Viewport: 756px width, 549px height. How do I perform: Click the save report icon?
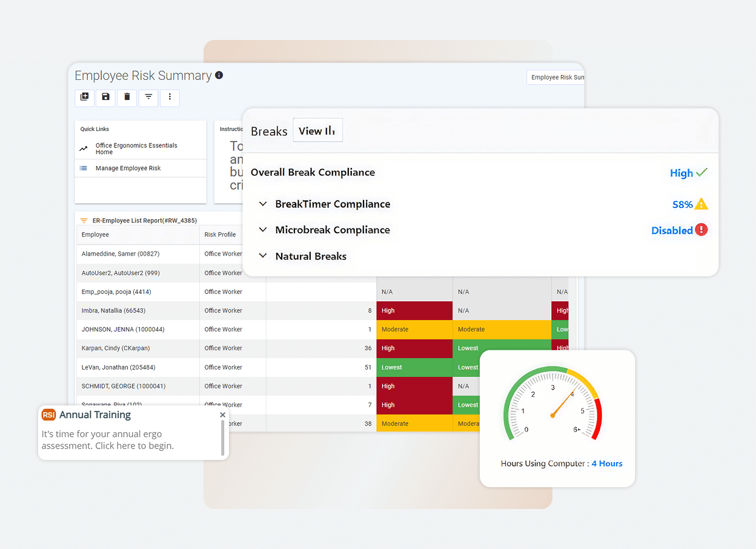tap(105, 98)
